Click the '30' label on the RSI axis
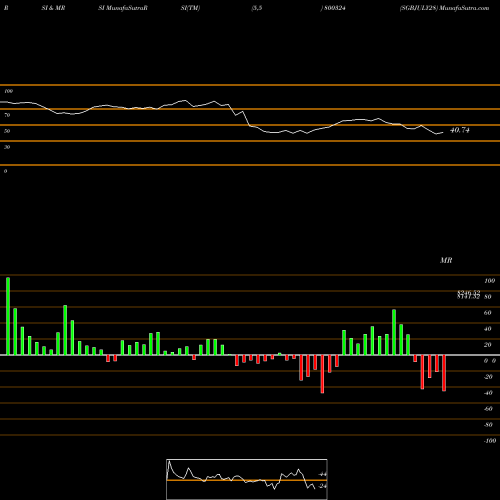This screenshot has width=500, height=500. pos(7,147)
